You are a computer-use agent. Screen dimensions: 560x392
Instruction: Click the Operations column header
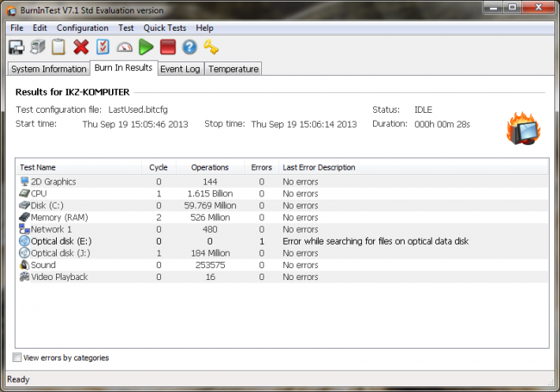210,167
